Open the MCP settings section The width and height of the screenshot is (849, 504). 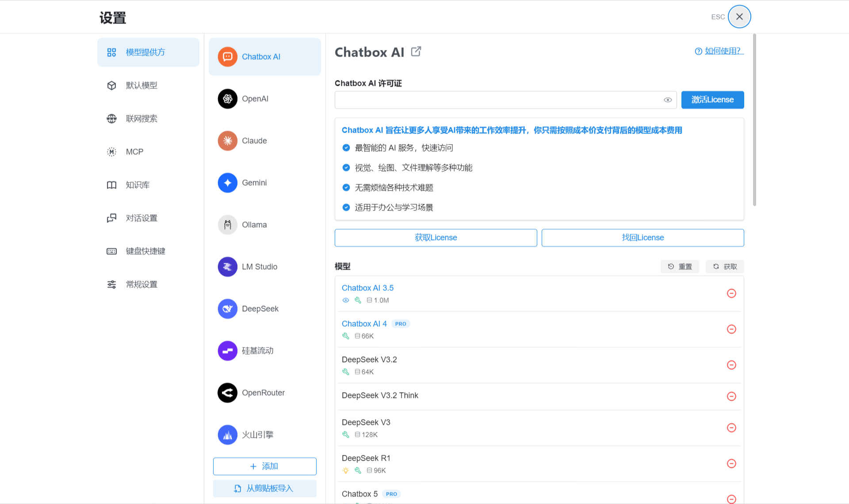pyautogui.click(x=134, y=152)
